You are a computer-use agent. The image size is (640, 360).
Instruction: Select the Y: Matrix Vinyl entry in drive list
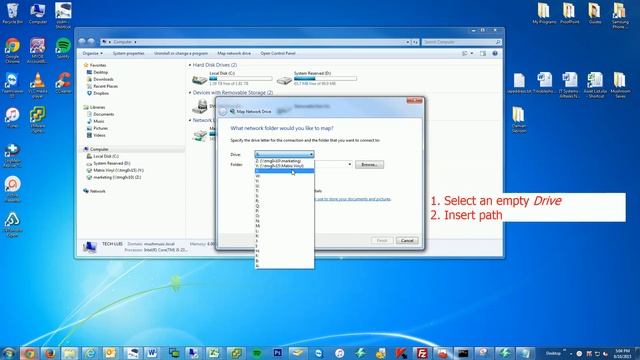284,166
